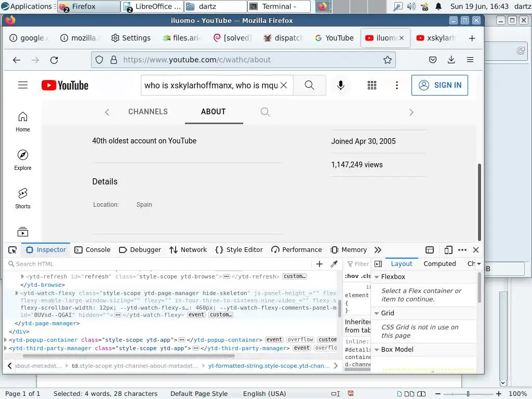Image resolution: width=532 pixels, height=399 pixels.
Task: Select yt-formatted-string breadcrumb
Action: pos(269,366)
